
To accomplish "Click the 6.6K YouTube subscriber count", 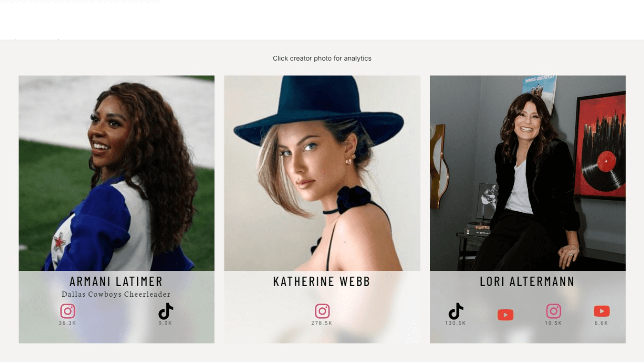I will coord(602,323).
